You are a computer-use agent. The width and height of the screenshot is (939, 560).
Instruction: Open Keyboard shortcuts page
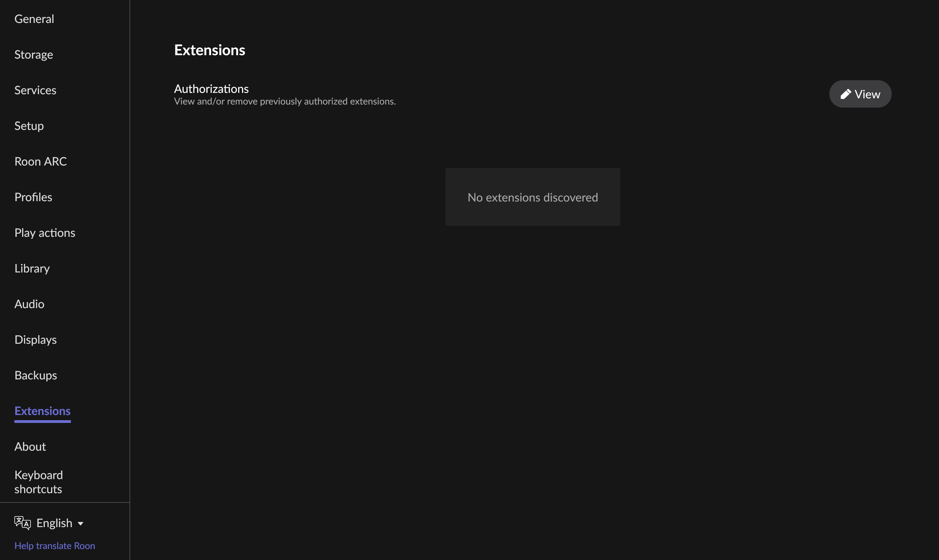(38, 482)
